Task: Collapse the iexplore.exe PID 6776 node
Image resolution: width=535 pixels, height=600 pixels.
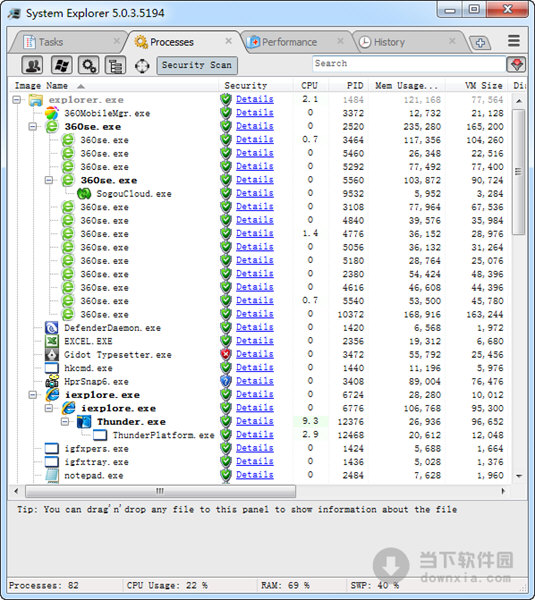Action: click(x=49, y=408)
